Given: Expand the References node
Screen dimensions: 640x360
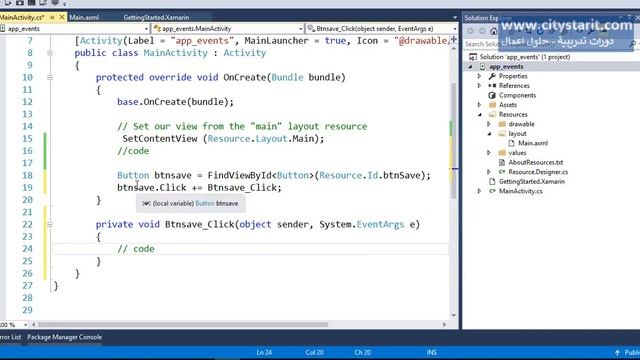Looking at the screenshot, I should (480, 86).
